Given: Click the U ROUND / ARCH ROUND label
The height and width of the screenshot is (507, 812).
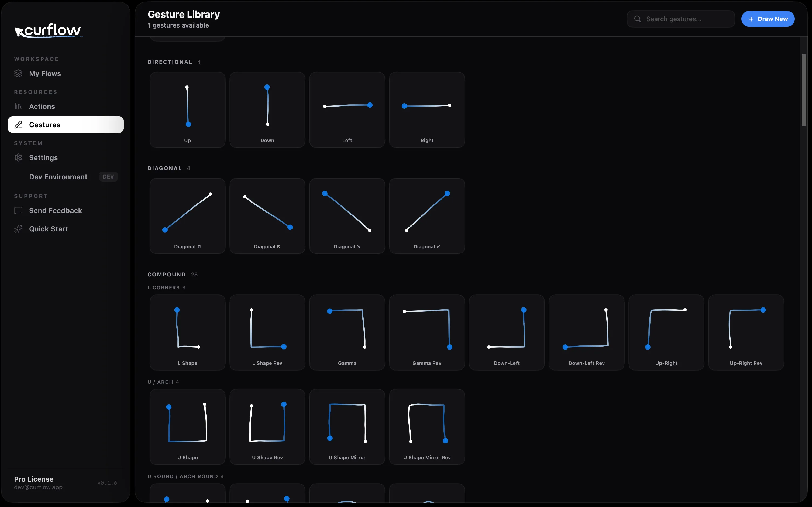Looking at the screenshot, I should [183, 477].
